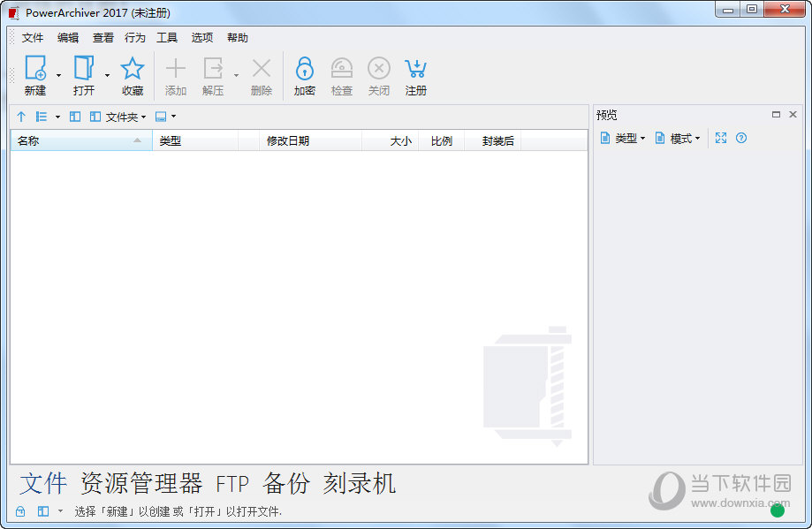This screenshot has width=812, height=529.
Task: Switch to the 备份 tab
Action: (286, 483)
